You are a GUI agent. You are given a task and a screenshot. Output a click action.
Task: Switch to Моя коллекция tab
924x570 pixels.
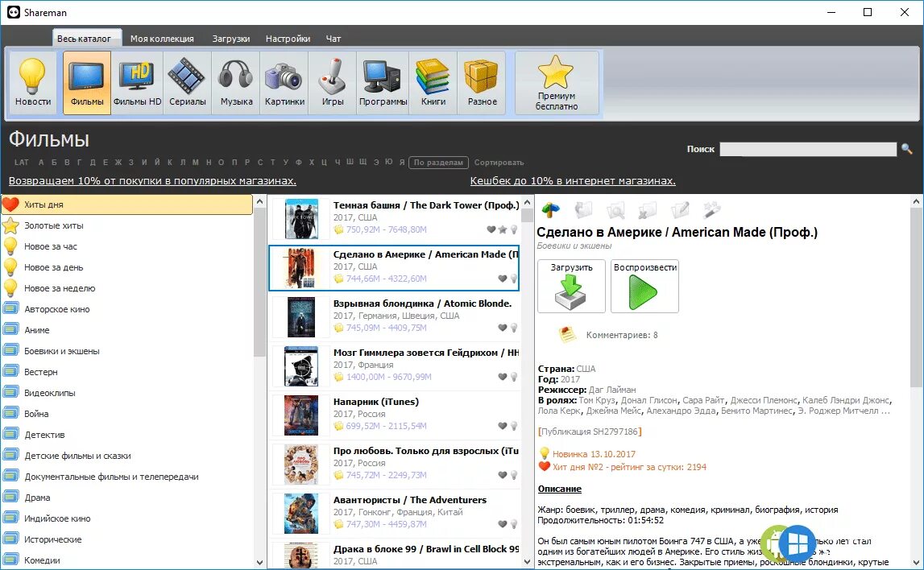click(162, 39)
